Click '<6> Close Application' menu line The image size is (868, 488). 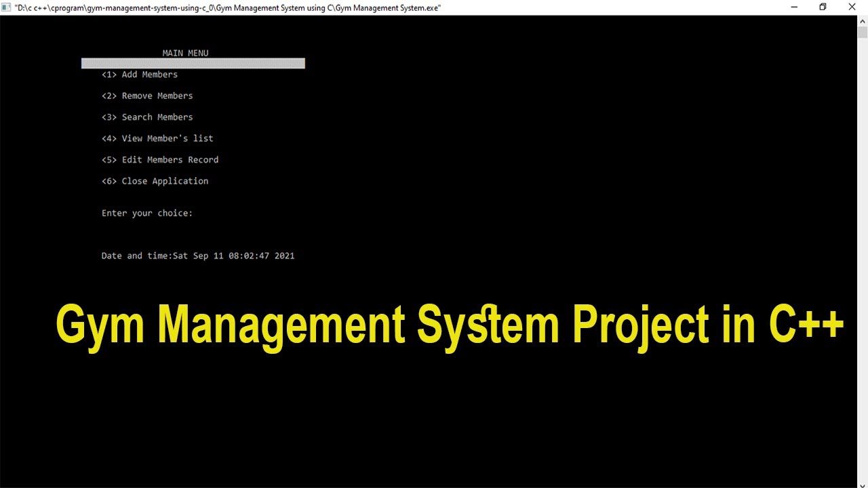point(155,181)
